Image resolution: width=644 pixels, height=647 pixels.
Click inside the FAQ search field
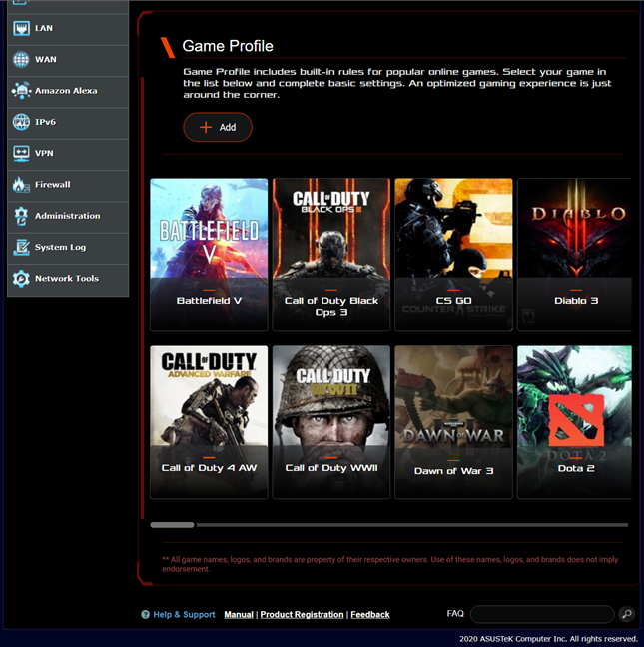pos(541,614)
